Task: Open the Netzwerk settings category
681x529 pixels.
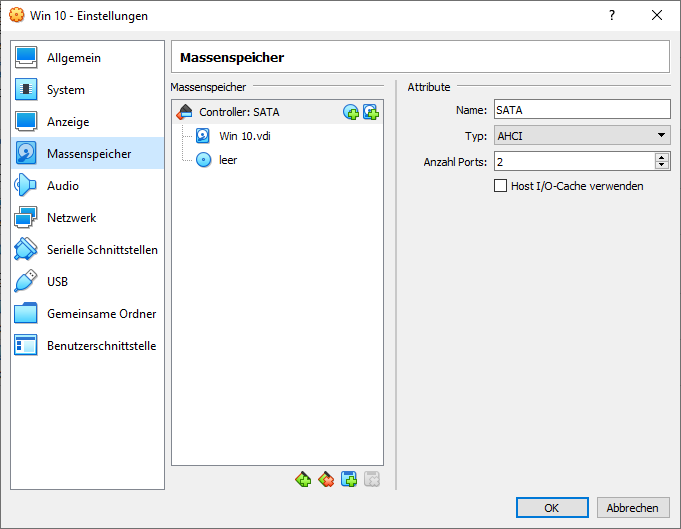Action: (x=87, y=218)
